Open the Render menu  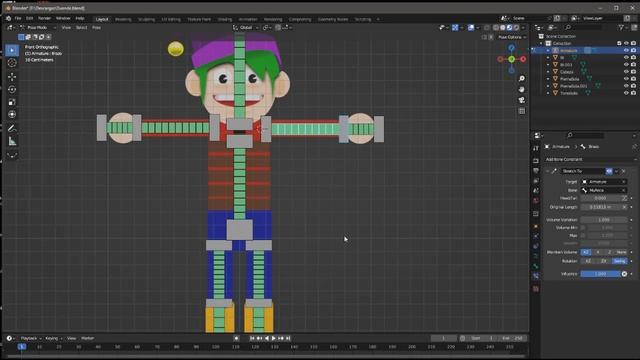point(44,18)
